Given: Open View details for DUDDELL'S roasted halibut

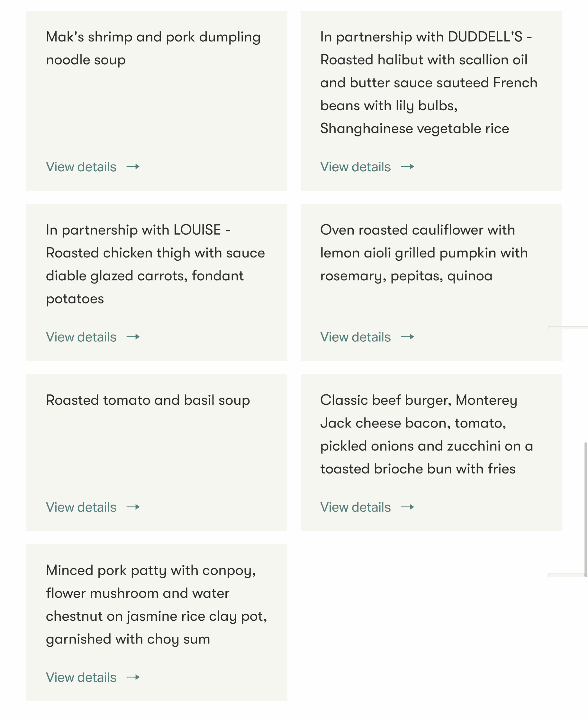Looking at the screenshot, I should 355,167.
